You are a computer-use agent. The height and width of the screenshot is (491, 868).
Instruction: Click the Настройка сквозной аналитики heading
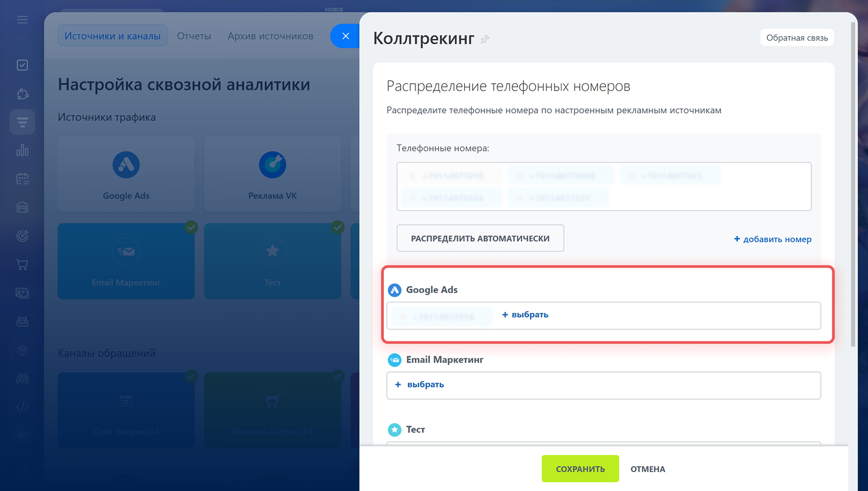184,85
